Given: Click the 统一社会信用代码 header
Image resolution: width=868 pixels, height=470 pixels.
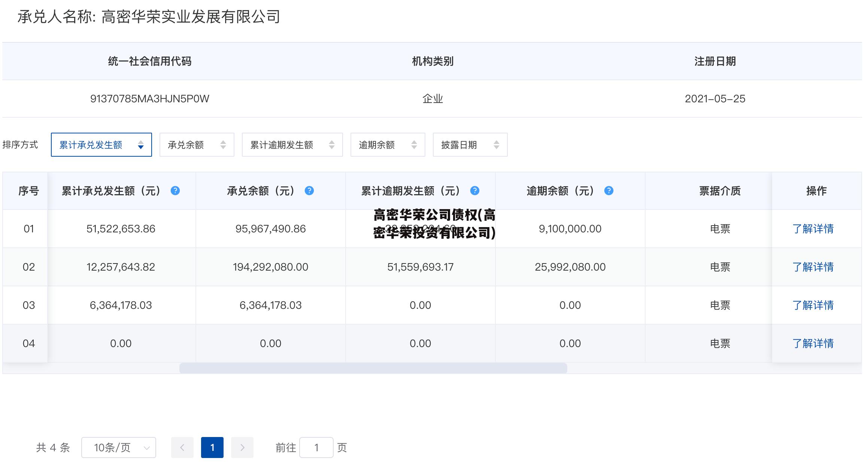Looking at the screenshot, I should point(150,61).
